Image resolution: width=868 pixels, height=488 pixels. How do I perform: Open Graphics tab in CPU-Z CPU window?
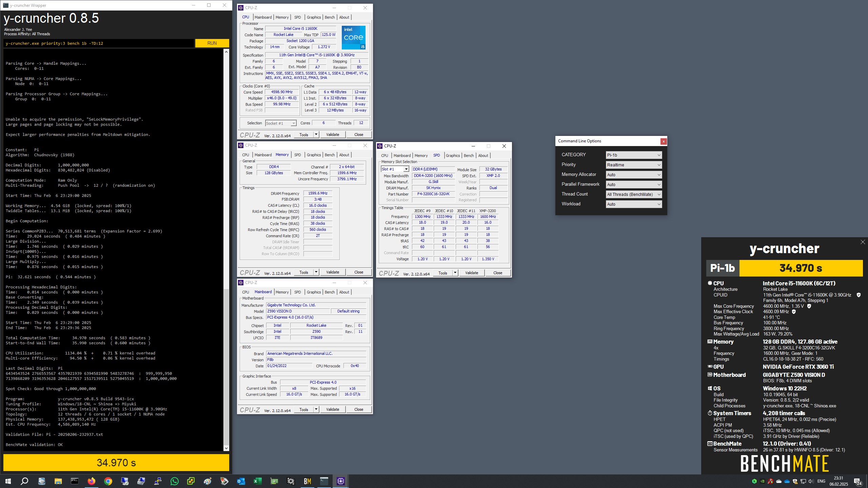[x=314, y=17]
